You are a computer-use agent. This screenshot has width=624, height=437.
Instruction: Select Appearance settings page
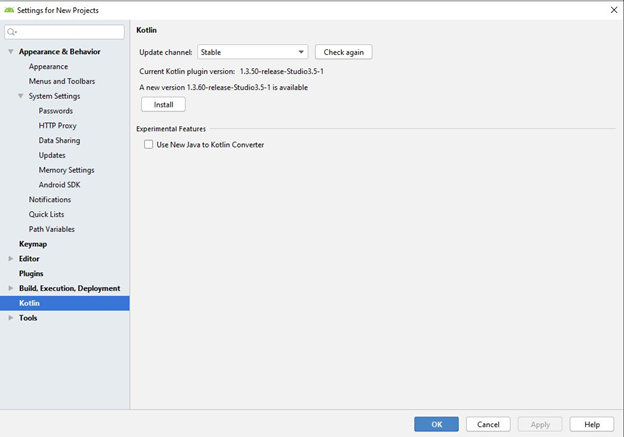pos(48,66)
